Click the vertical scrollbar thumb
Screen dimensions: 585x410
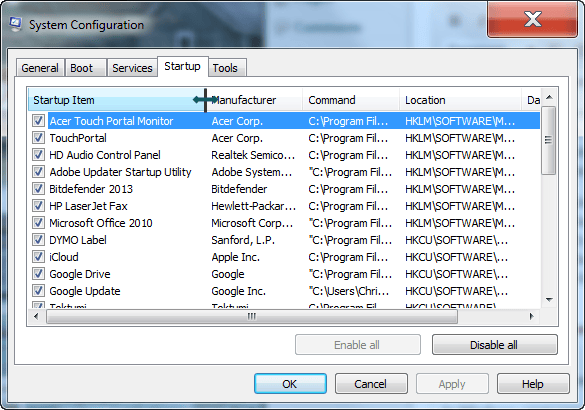[x=548, y=140]
